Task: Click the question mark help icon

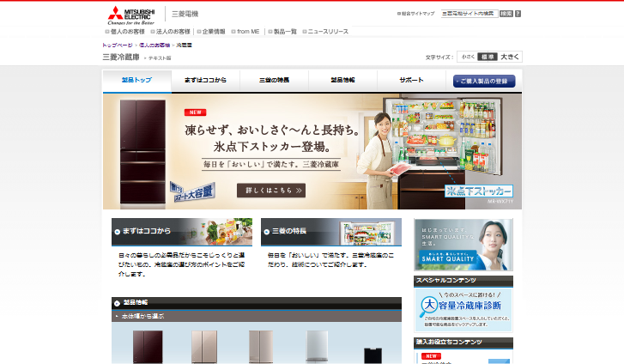Action: click(x=518, y=14)
